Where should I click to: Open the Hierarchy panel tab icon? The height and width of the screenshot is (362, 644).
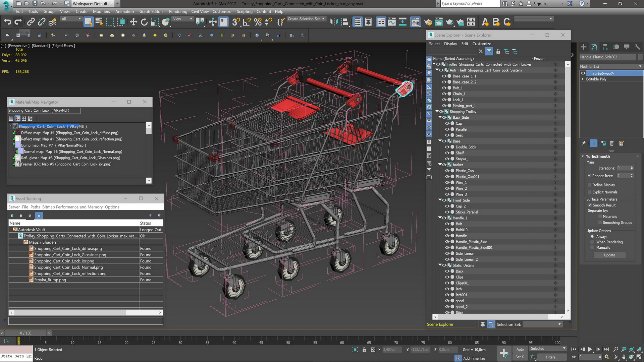pos(605,47)
